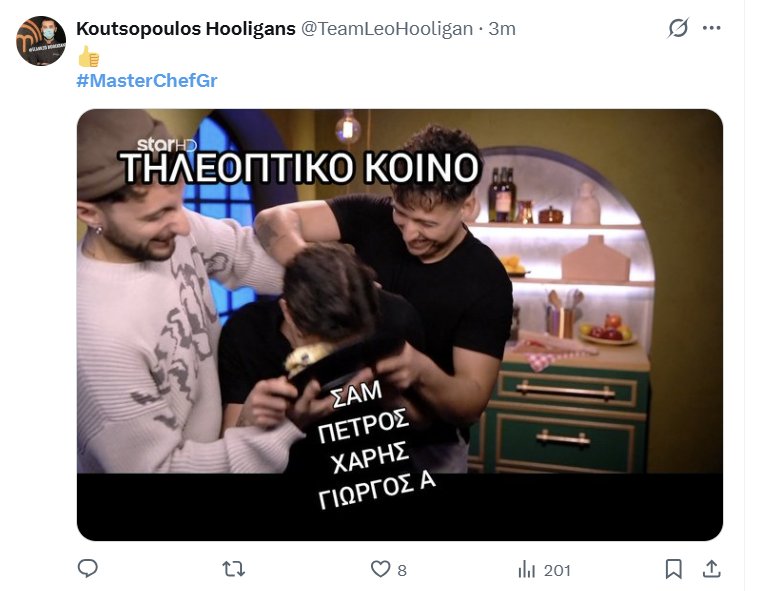Click the 201 views count

(557, 570)
